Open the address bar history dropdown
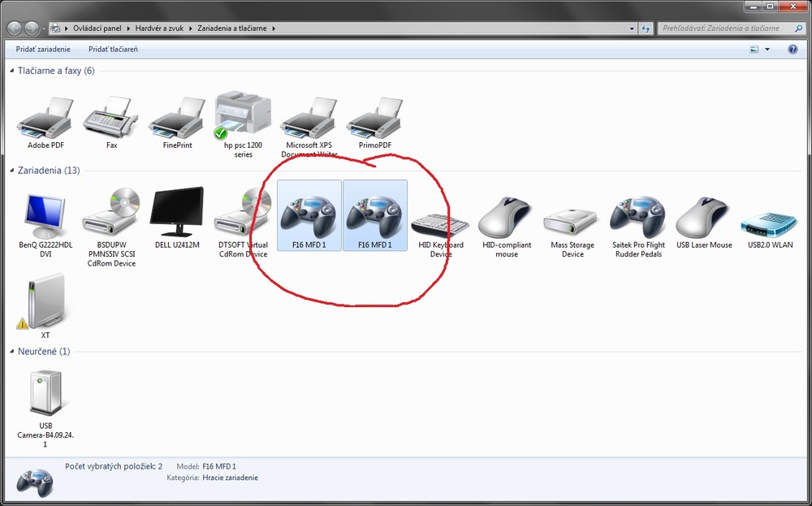Image resolution: width=812 pixels, height=506 pixels. coord(632,28)
